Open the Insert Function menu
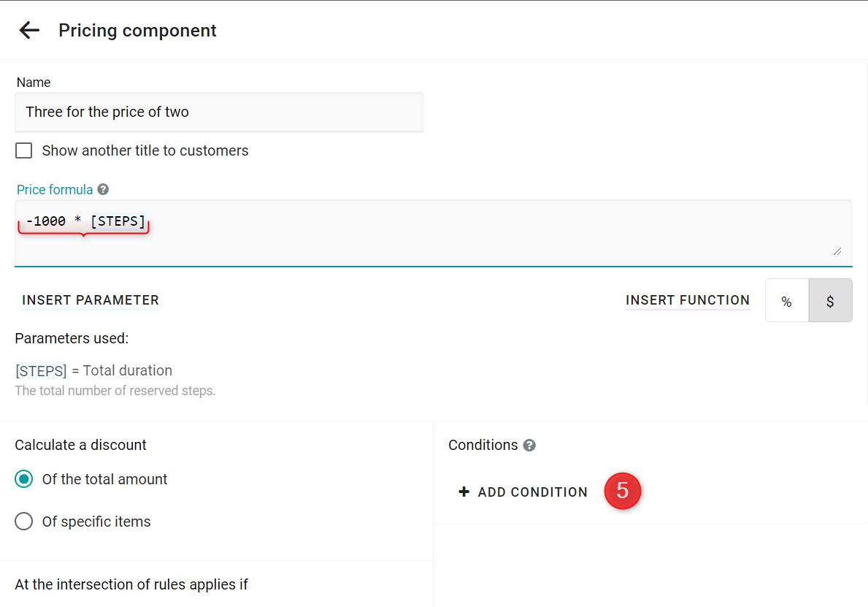Screen dimensions: 868x607 [688, 300]
